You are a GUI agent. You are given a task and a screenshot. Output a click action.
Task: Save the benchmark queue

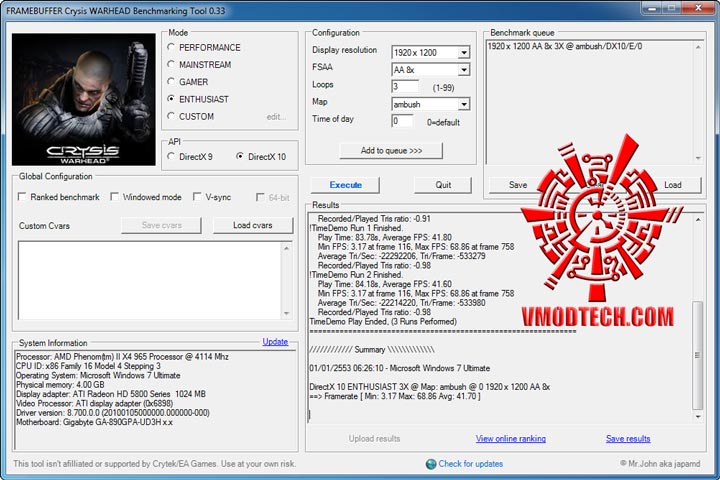tap(518, 185)
